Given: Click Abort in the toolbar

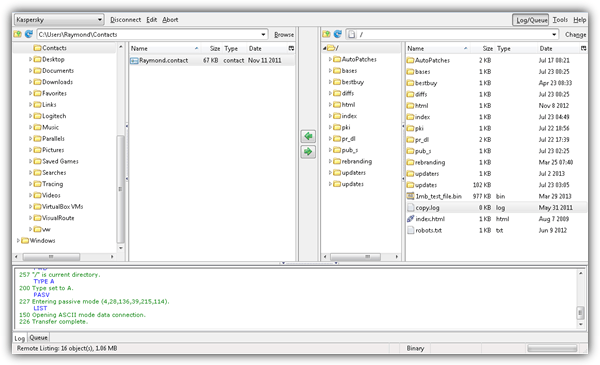Looking at the screenshot, I should (170, 20).
